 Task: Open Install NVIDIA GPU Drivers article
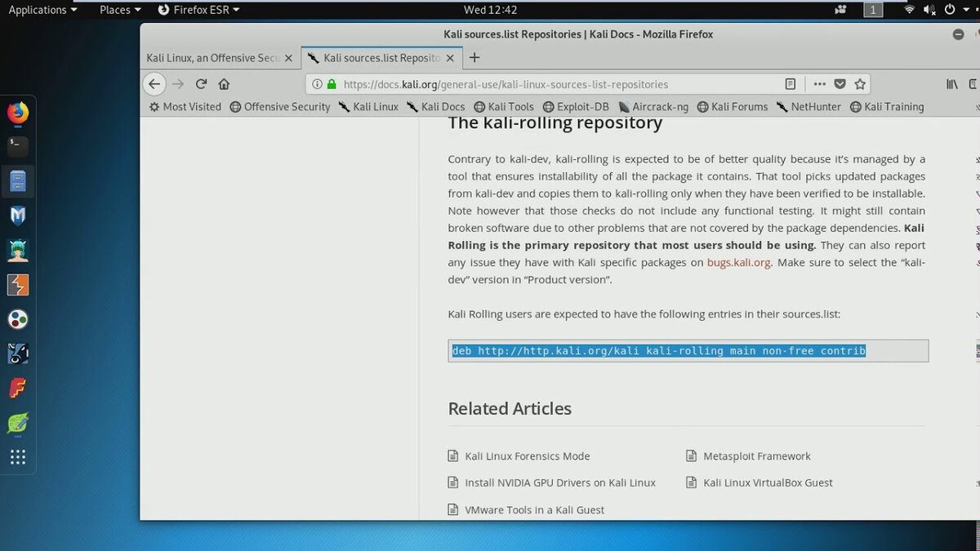(x=560, y=482)
